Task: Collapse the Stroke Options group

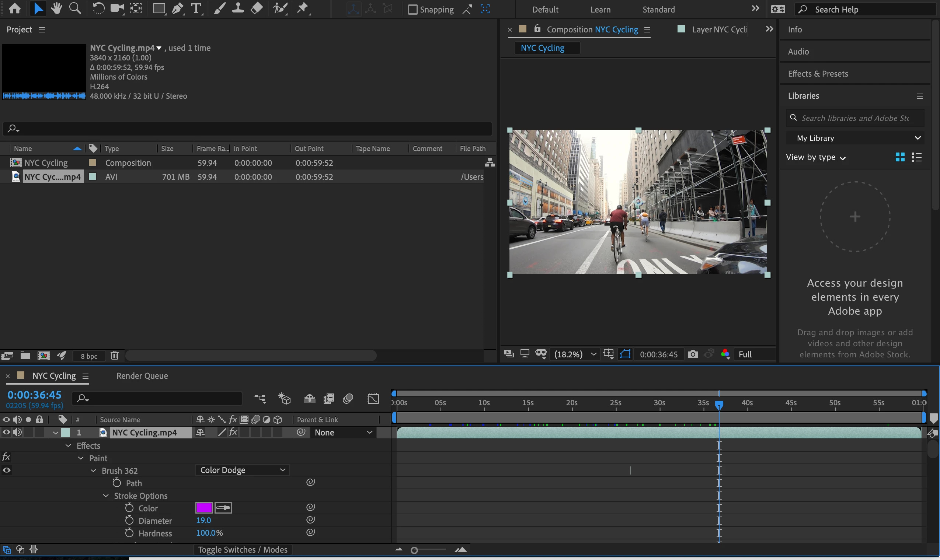Action: tap(106, 496)
